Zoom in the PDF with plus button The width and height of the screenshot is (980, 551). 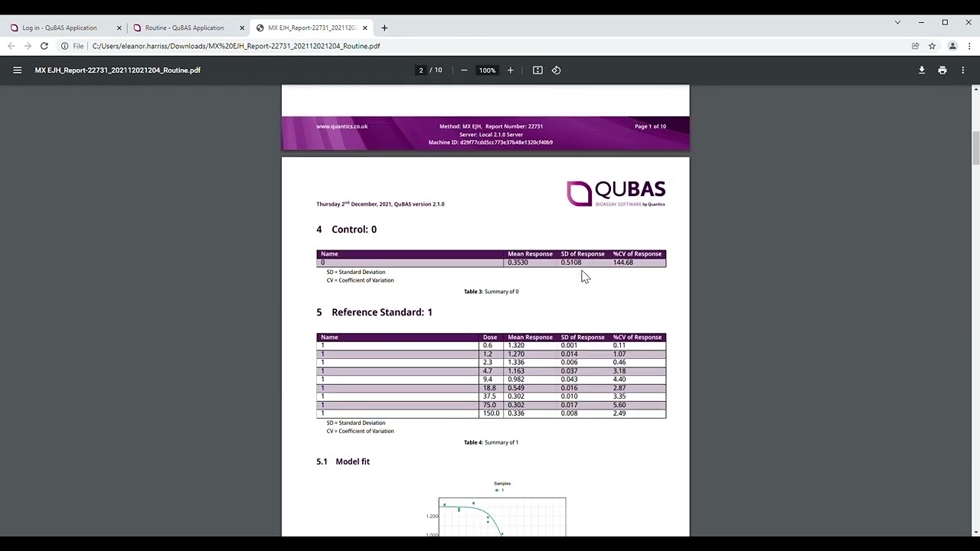[x=511, y=70]
